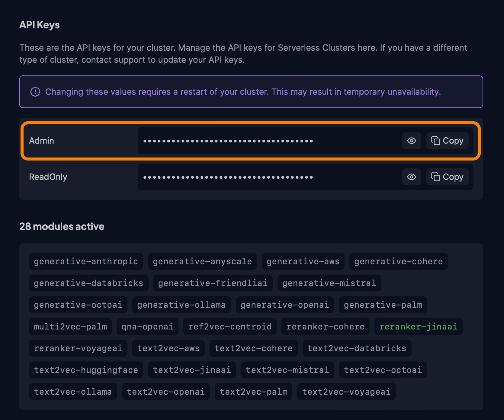The image size is (504, 420).
Task: Select the qna-openai module tag
Action: [x=148, y=326]
